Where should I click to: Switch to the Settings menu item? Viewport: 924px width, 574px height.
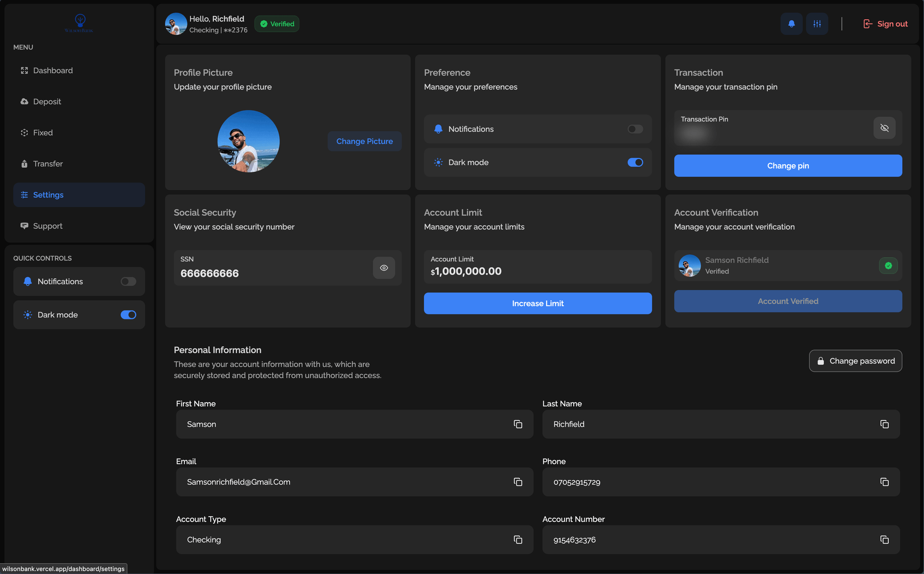point(48,195)
